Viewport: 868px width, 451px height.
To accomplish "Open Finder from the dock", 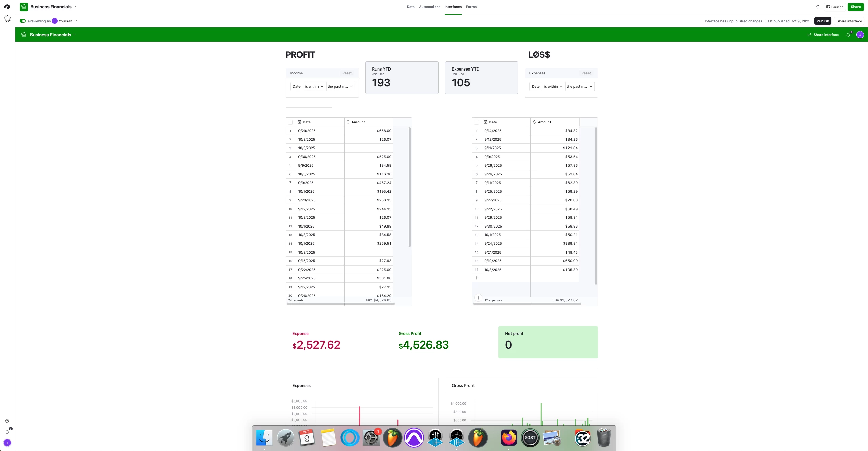I will tap(264, 437).
